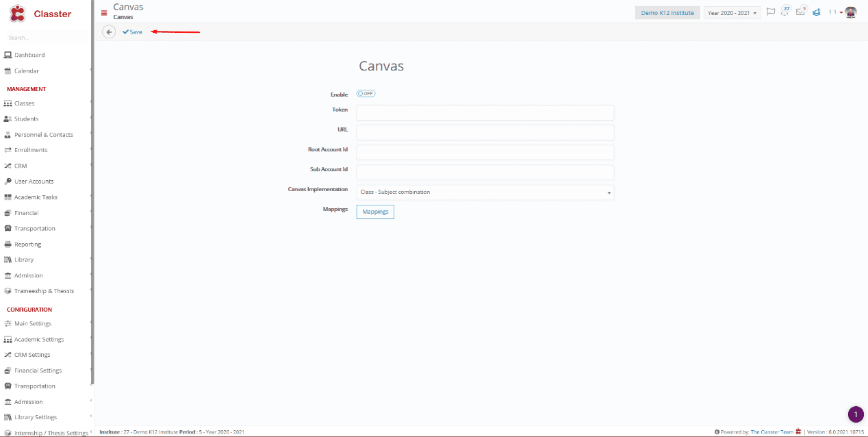Open the user menu caret beside the avatar
The image size is (868, 437).
point(841,13)
